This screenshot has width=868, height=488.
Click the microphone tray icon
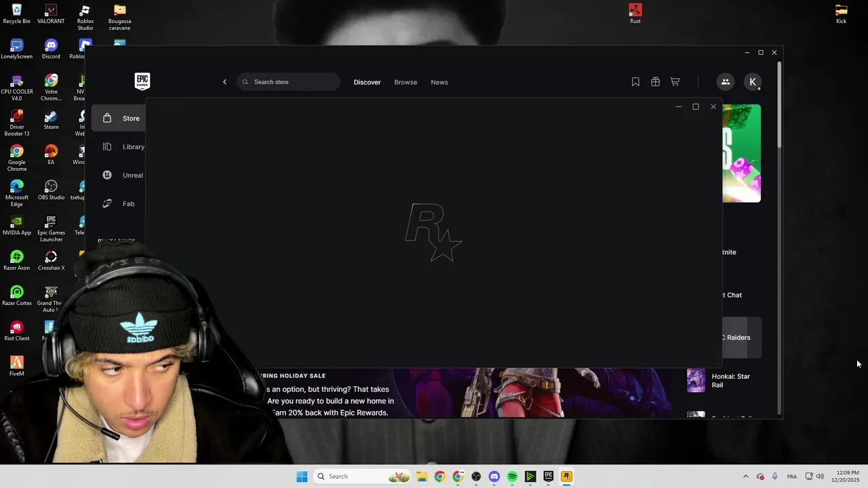click(774, 476)
